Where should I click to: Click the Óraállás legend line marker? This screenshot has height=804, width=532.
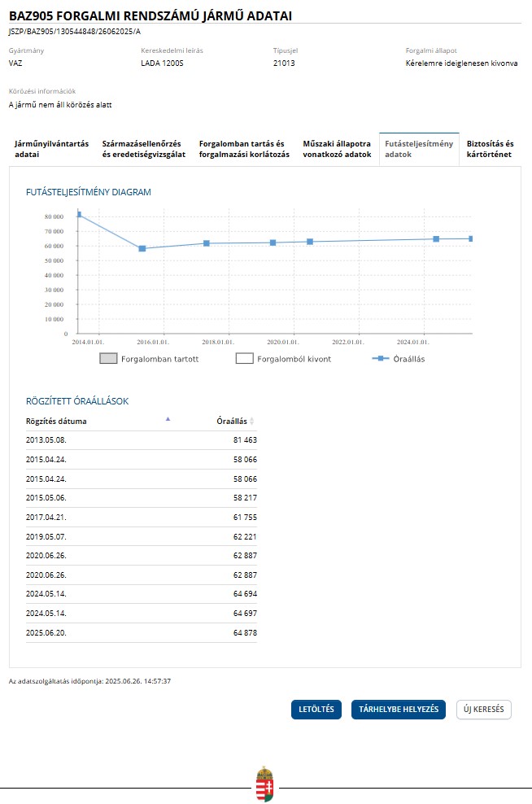pyautogui.click(x=381, y=358)
